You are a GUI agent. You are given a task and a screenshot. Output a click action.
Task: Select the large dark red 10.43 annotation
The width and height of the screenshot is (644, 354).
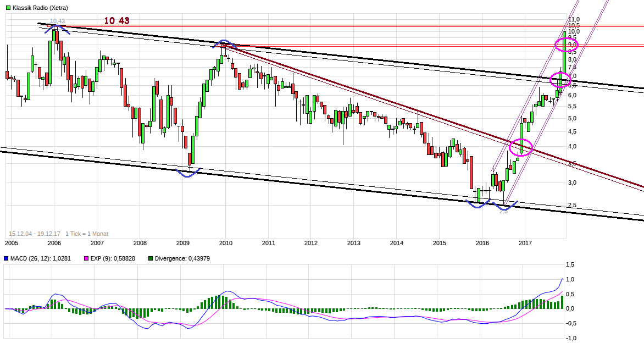point(116,21)
